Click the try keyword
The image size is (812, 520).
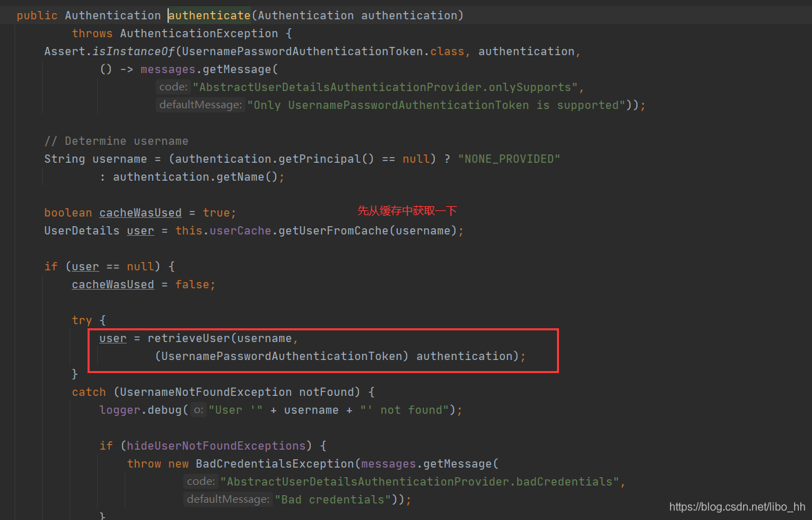click(x=82, y=321)
